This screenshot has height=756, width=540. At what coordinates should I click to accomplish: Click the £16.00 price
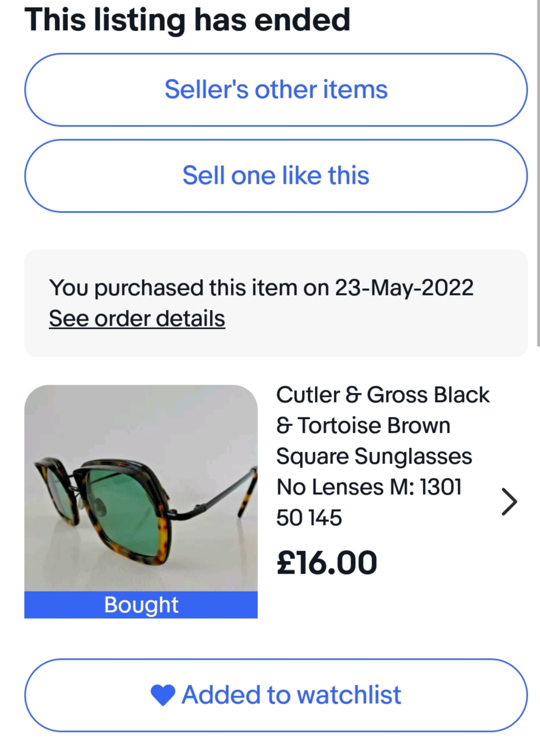coord(327,562)
